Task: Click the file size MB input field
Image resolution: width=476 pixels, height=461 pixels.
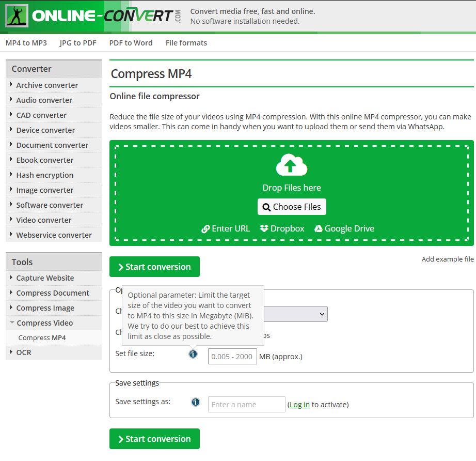Action: pos(232,357)
